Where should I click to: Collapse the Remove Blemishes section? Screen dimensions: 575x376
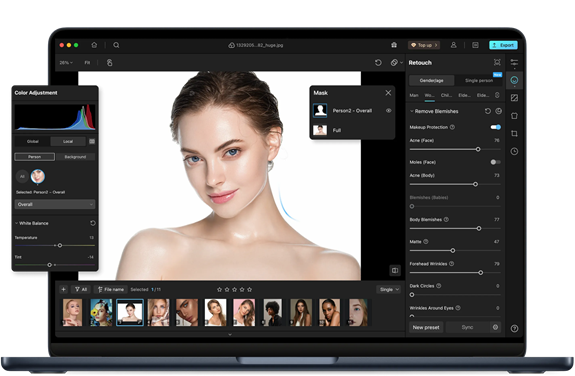[411, 111]
